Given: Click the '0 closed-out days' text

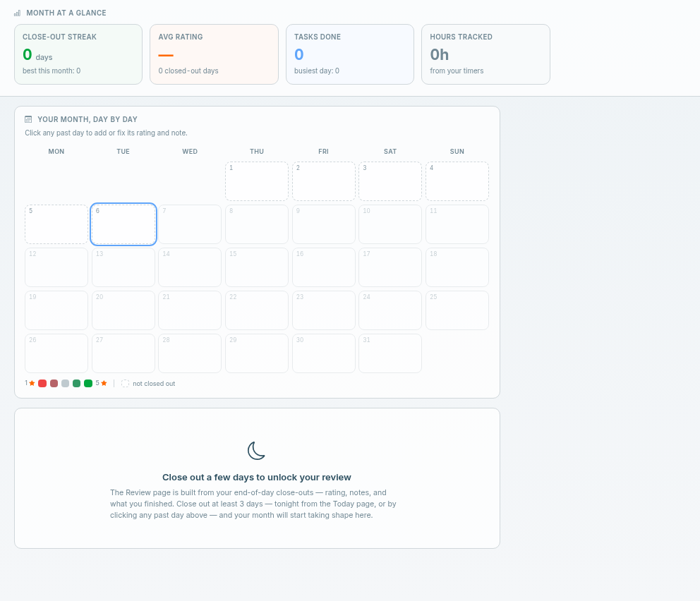Looking at the screenshot, I should pyautogui.click(x=188, y=71).
